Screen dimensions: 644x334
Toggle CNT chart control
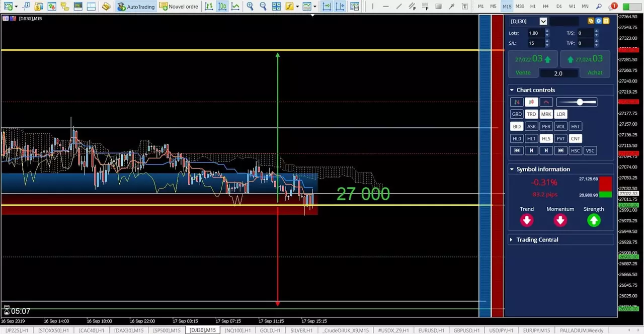coord(575,138)
